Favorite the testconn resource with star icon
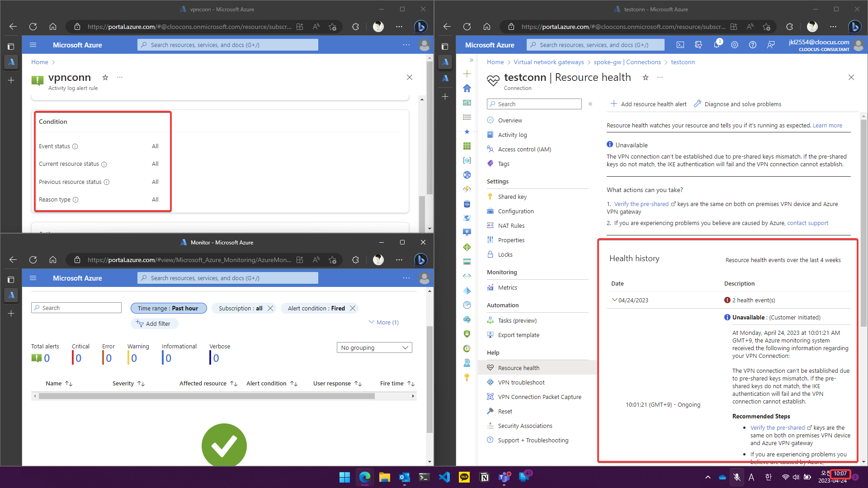Screen dimensions: 868x488 pyautogui.click(x=646, y=78)
